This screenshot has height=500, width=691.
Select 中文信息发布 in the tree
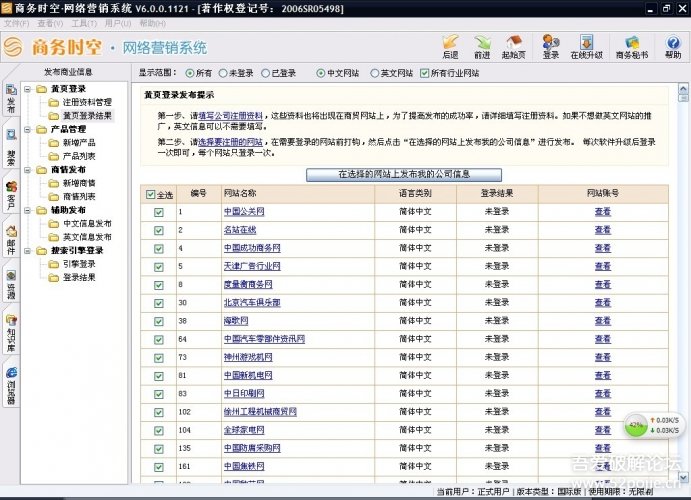click(87, 224)
